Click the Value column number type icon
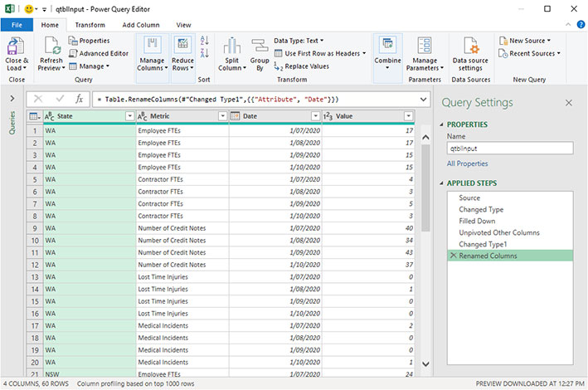This screenshot has width=588, height=390. pyautogui.click(x=328, y=116)
